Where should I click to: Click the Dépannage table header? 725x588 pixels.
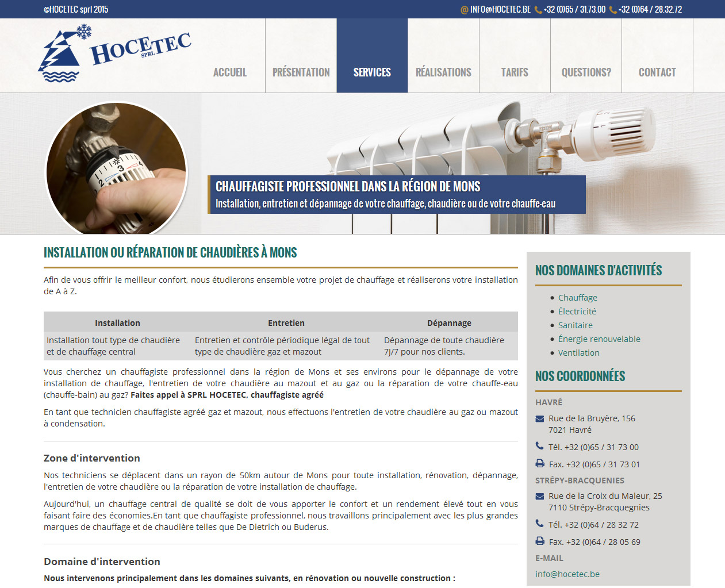pyautogui.click(x=449, y=323)
